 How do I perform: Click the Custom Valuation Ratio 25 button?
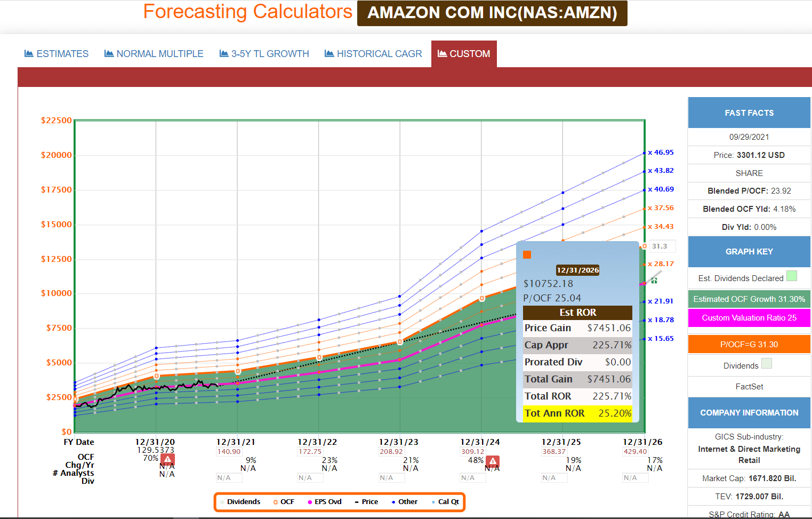749,318
